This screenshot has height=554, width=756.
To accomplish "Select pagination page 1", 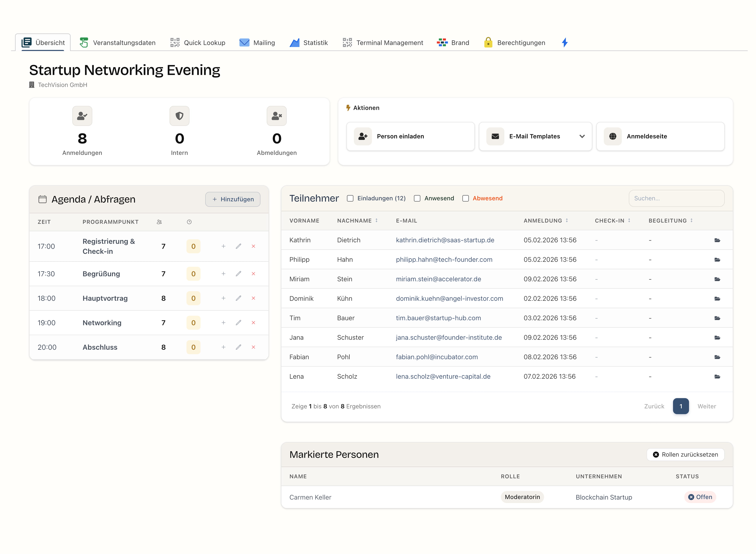I will tap(681, 406).
